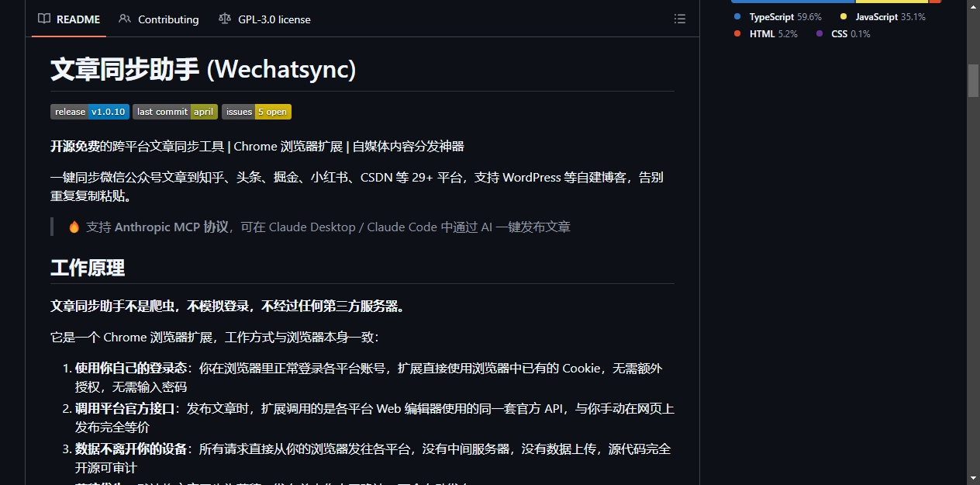980x485 pixels.
Task: Select JavaScript 35.1% language link
Action: pos(882,17)
